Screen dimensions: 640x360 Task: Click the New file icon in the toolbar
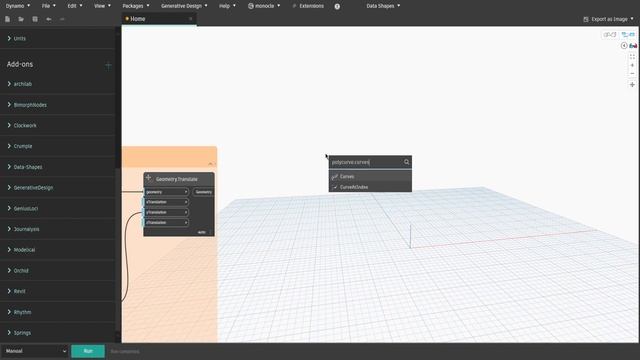pyautogui.click(x=7, y=19)
